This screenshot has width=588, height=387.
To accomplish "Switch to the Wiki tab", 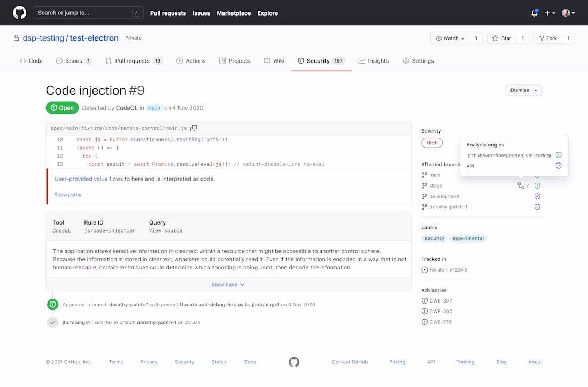I will pyautogui.click(x=274, y=61).
